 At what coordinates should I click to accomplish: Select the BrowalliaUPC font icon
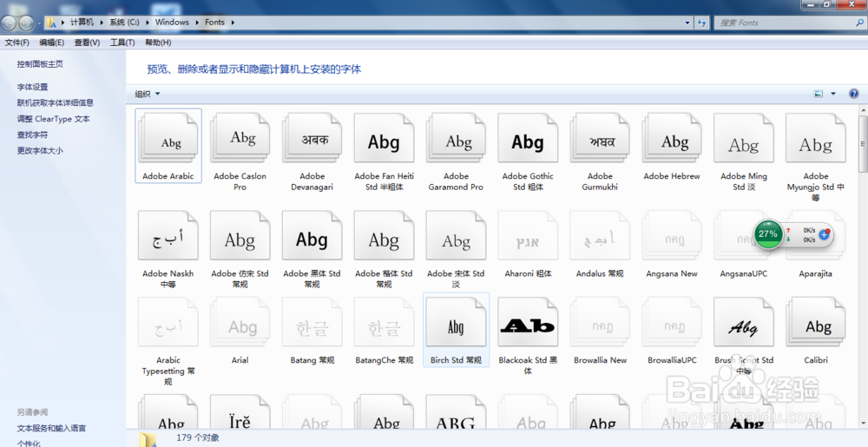pos(672,322)
